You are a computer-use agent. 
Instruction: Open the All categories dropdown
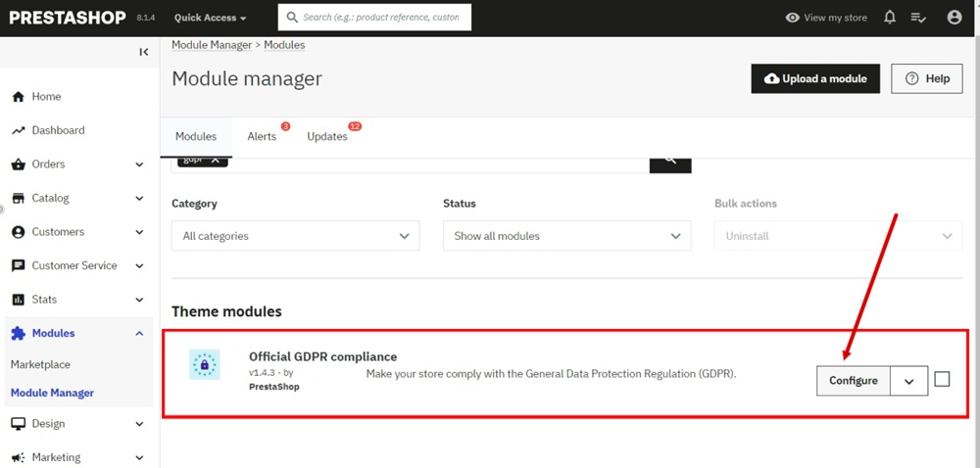coord(296,236)
